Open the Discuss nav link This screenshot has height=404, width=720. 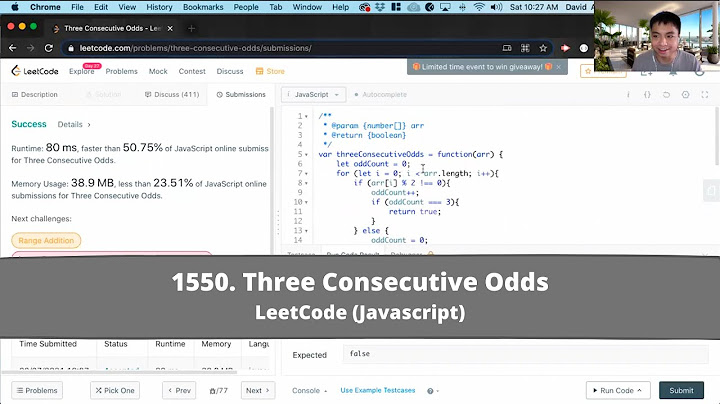230,71
